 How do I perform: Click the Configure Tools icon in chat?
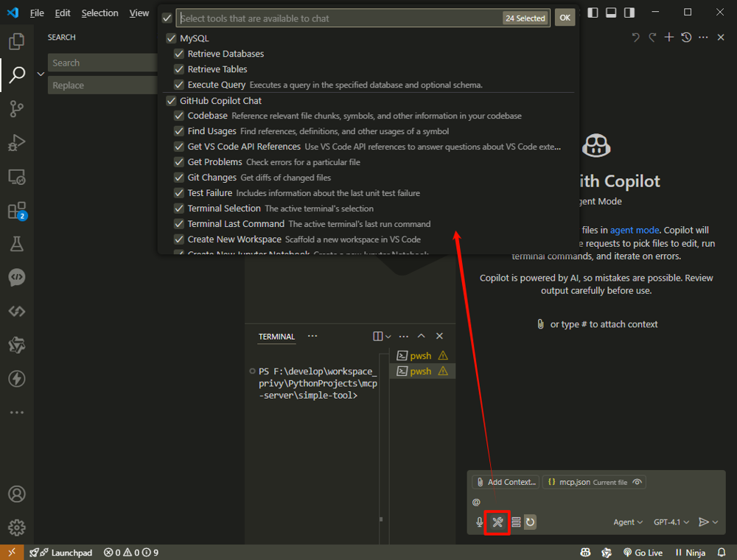click(497, 522)
